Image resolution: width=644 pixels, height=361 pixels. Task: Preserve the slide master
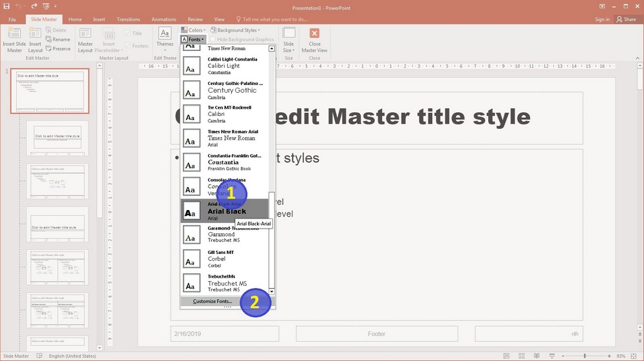[58, 48]
